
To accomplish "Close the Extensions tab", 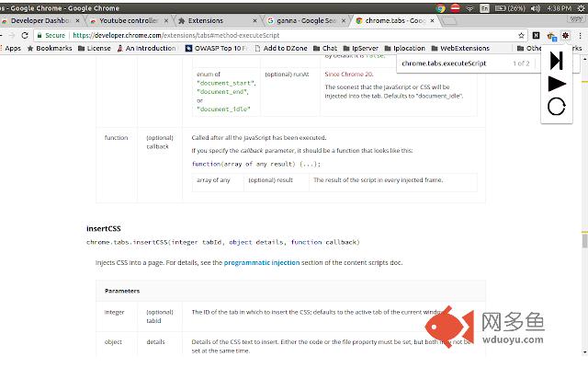I will [254, 20].
